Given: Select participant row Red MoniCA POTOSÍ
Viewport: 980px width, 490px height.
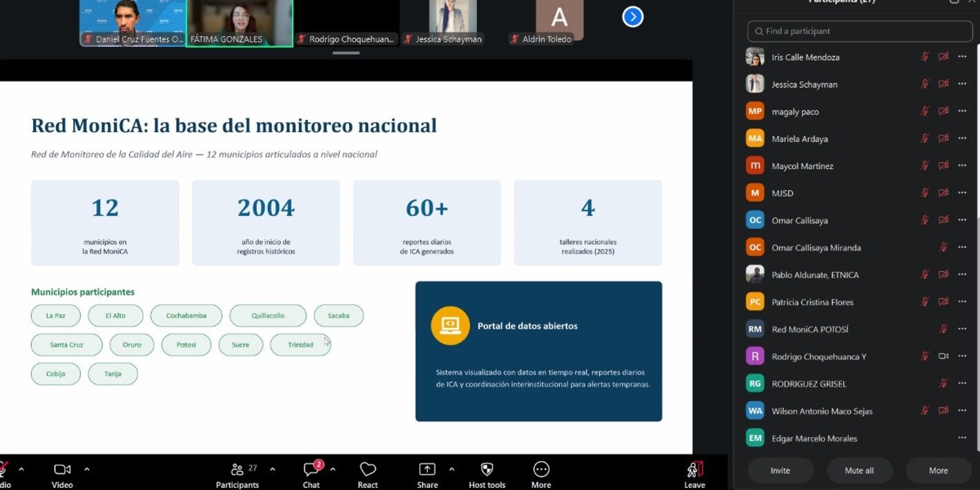Looking at the screenshot, I should (856, 329).
